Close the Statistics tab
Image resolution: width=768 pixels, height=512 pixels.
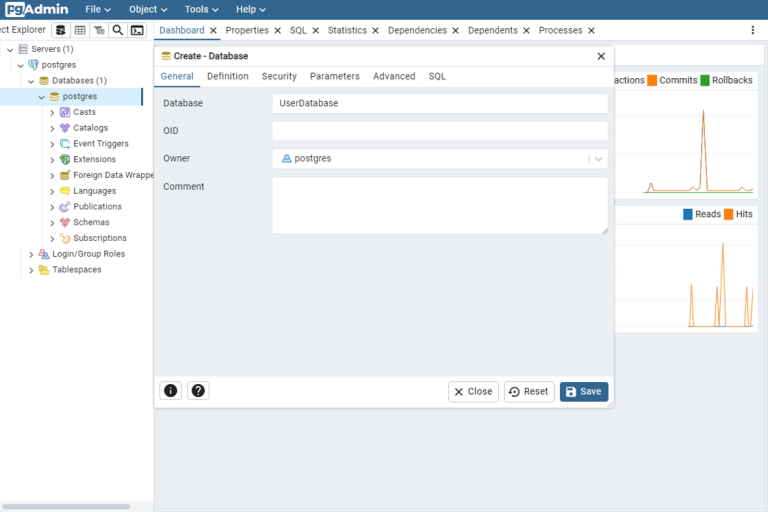pyautogui.click(x=376, y=30)
